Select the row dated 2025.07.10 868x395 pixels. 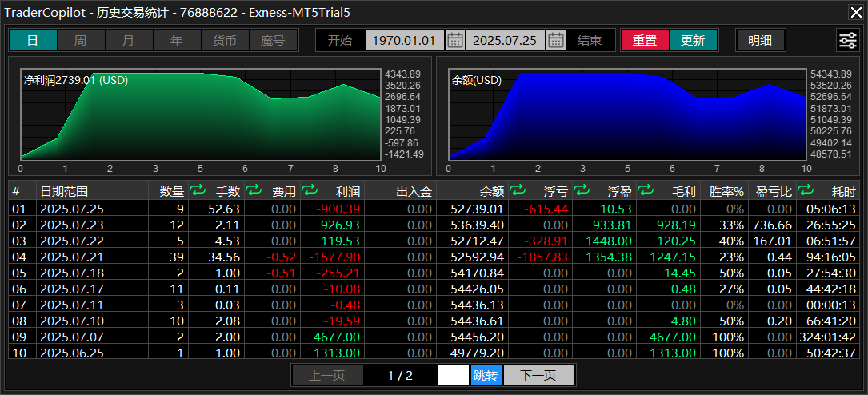pyautogui.click(x=434, y=321)
